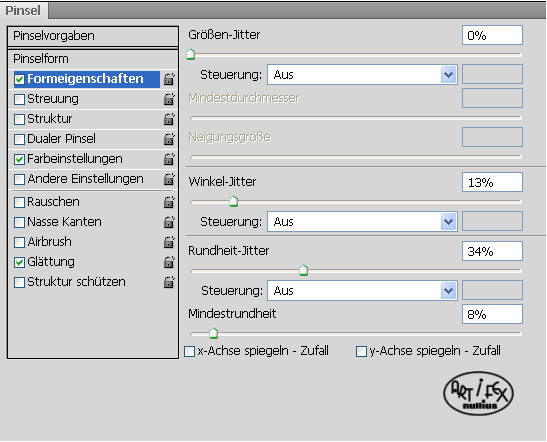Enable x-Achse spiegeln - Zufall checkbox
Screen dimensions: 547x442
(189, 351)
